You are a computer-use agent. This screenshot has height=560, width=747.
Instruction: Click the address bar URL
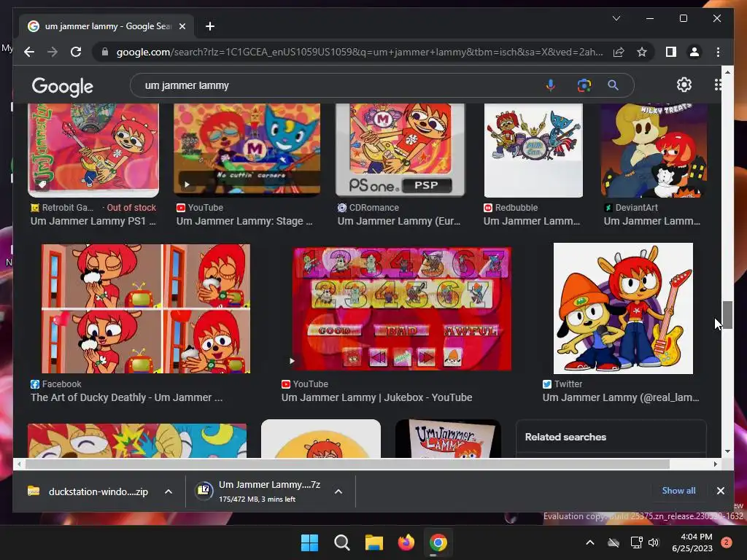[360, 52]
